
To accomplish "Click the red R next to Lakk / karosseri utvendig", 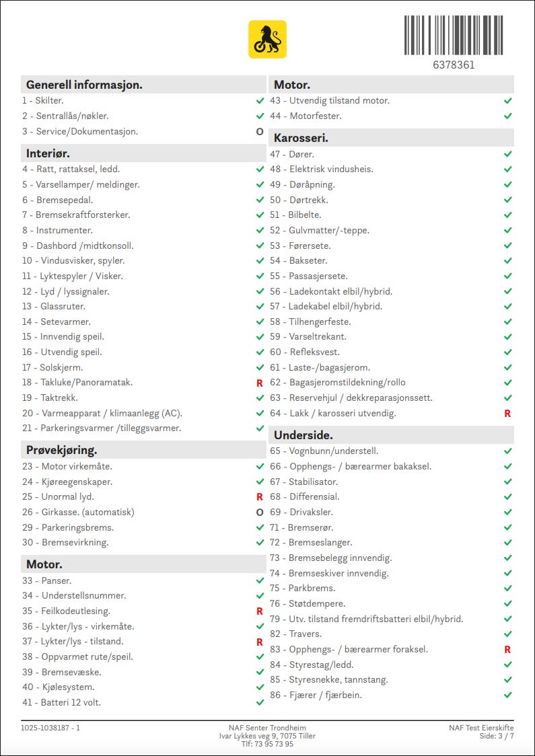I will (x=507, y=414).
